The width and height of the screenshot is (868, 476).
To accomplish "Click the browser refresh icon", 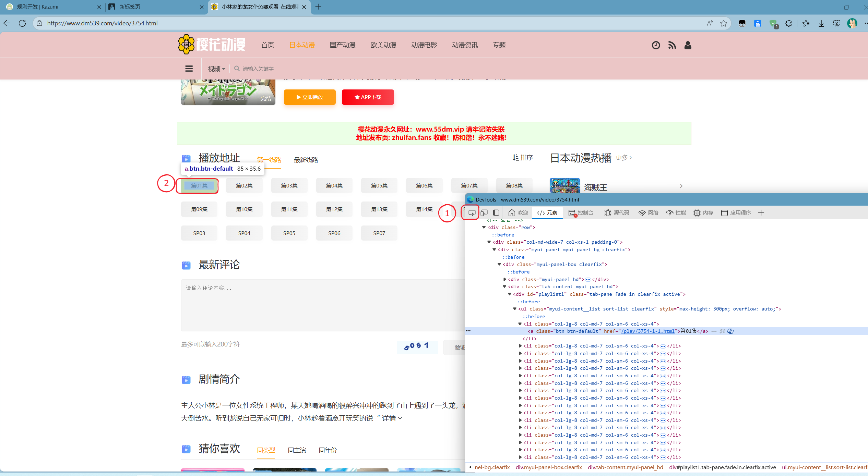I will [x=22, y=23].
